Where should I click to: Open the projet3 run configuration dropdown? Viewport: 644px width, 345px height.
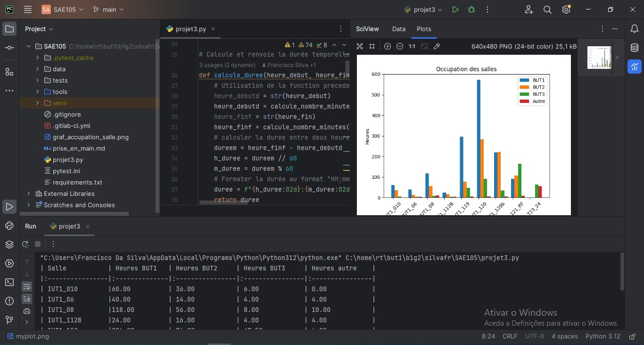[x=423, y=9]
